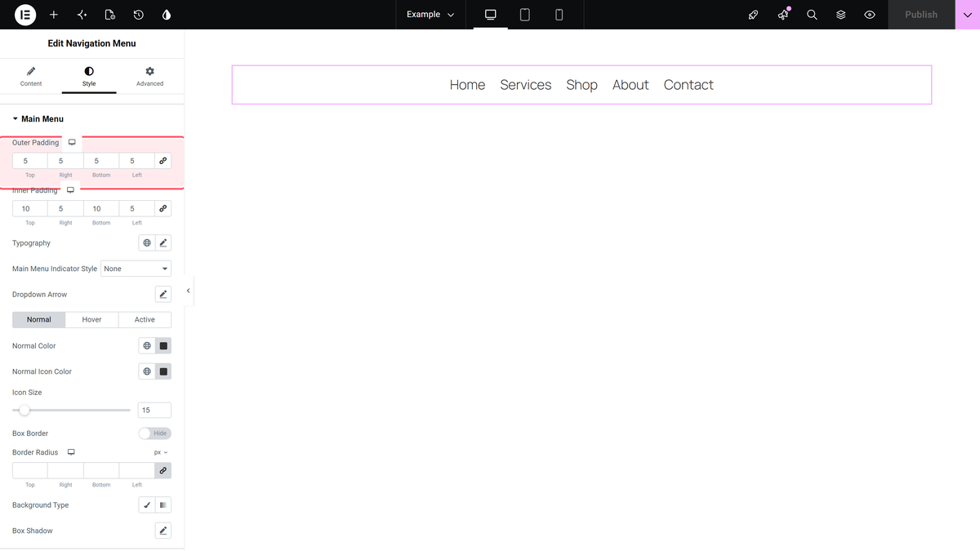
Task: Preview changes with eye icon
Action: [x=870, y=15]
